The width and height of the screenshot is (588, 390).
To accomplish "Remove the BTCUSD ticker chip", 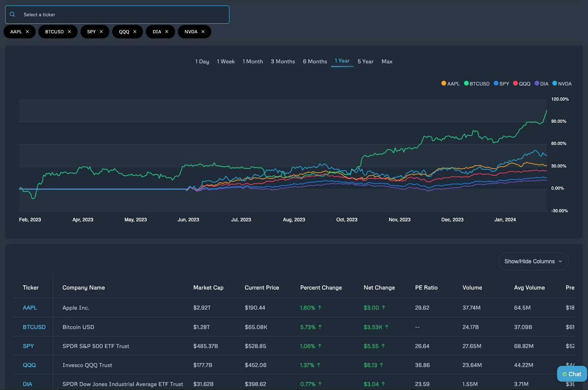I will tap(69, 32).
